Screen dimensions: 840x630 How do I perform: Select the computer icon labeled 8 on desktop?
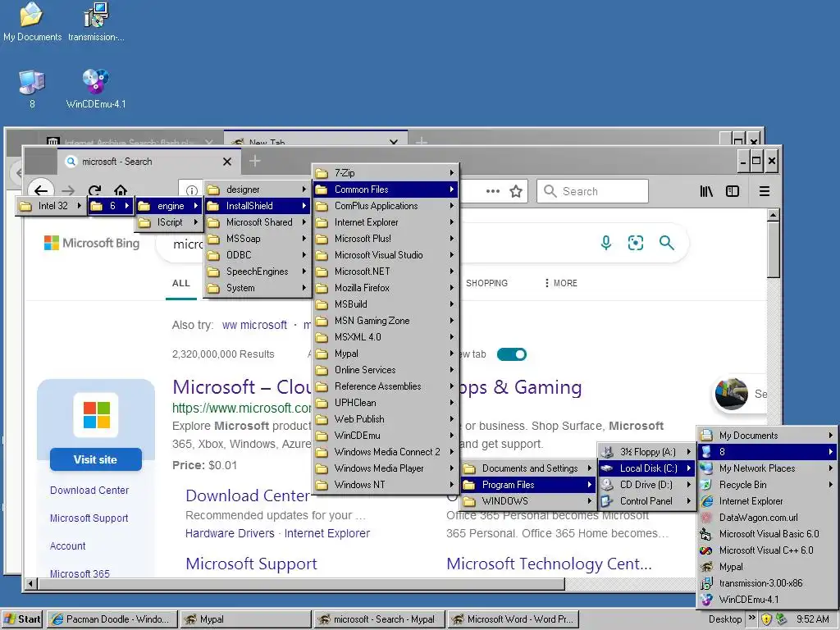tap(32, 89)
